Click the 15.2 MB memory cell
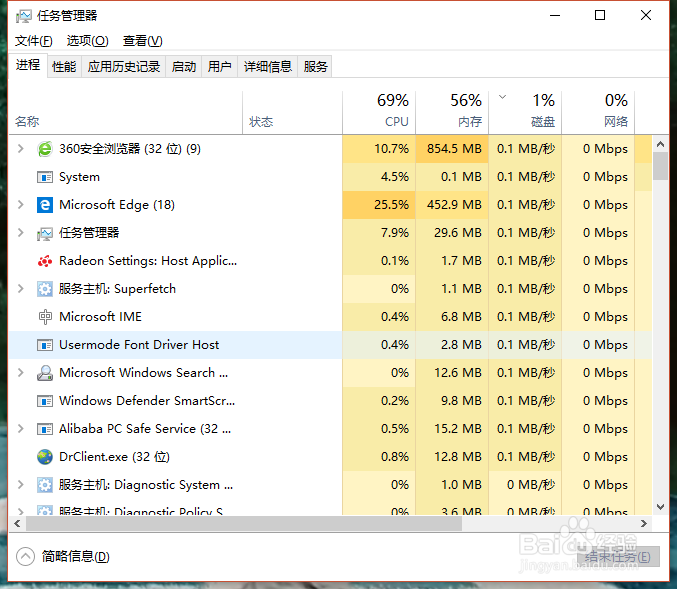677x589 pixels. tap(452, 429)
